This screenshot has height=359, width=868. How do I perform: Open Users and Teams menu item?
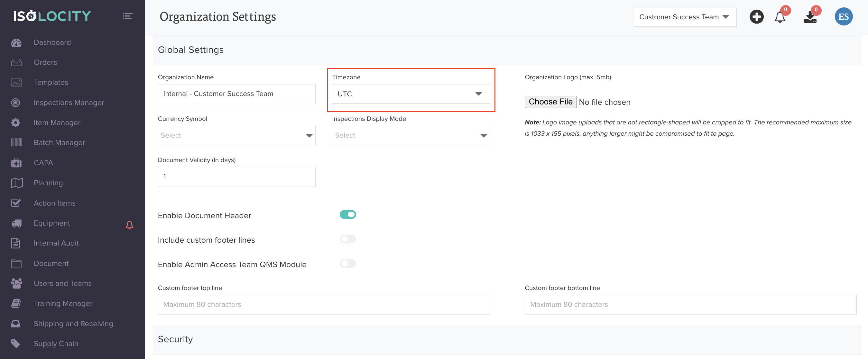(x=62, y=283)
